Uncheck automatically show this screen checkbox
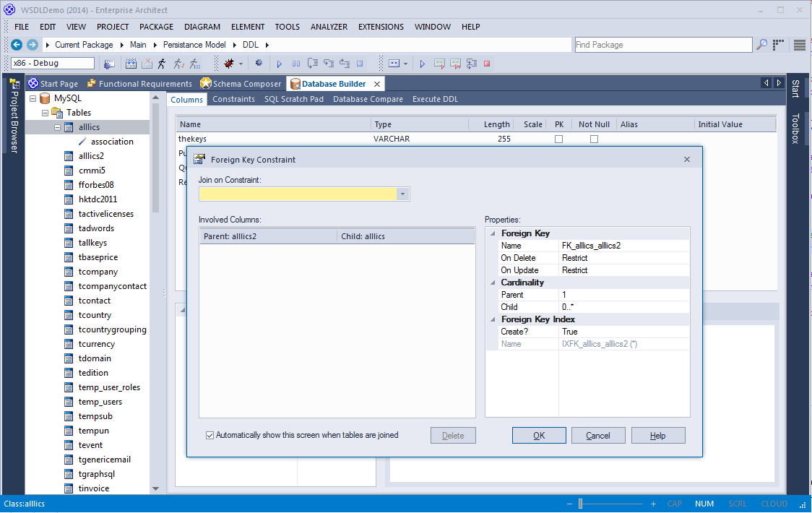 (210, 435)
